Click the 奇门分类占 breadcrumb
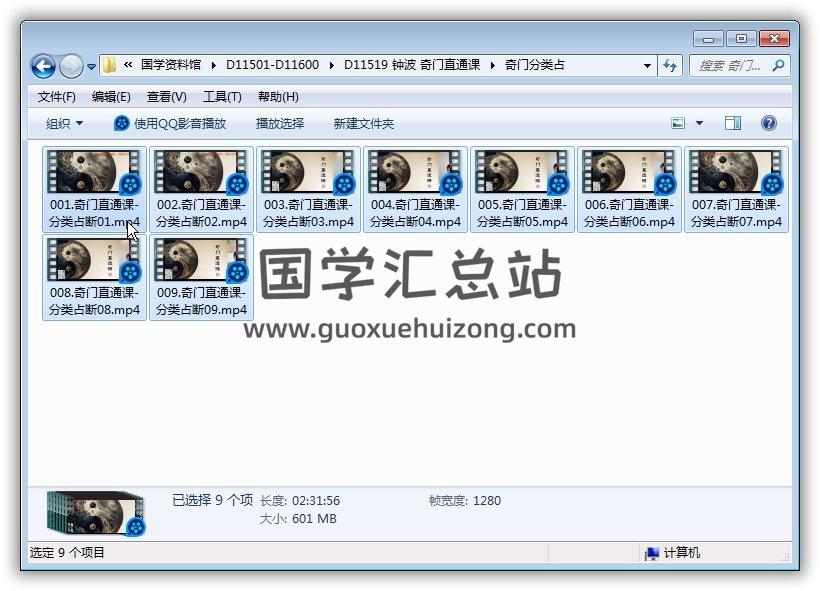Viewport: 820px width, 591px height. (534, 65)
